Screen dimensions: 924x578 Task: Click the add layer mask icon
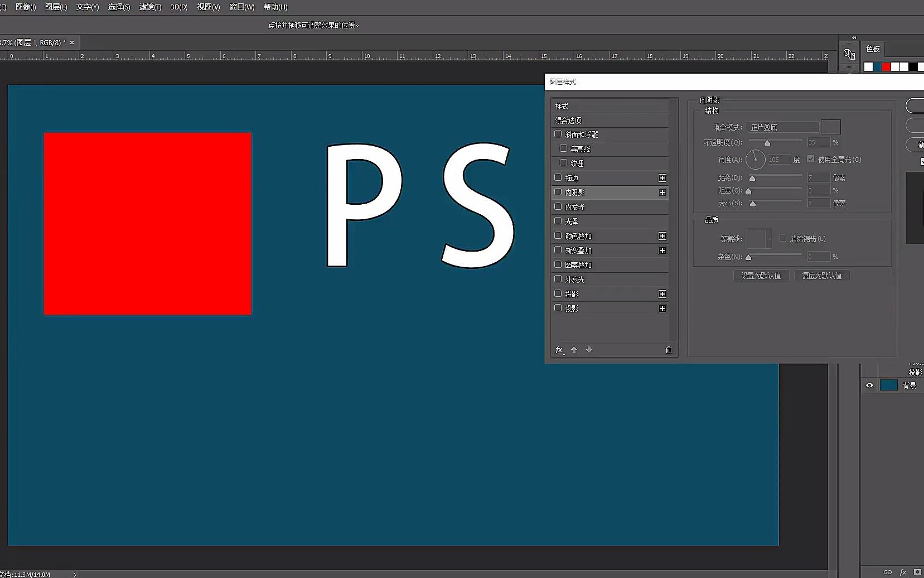pos(917,572)
